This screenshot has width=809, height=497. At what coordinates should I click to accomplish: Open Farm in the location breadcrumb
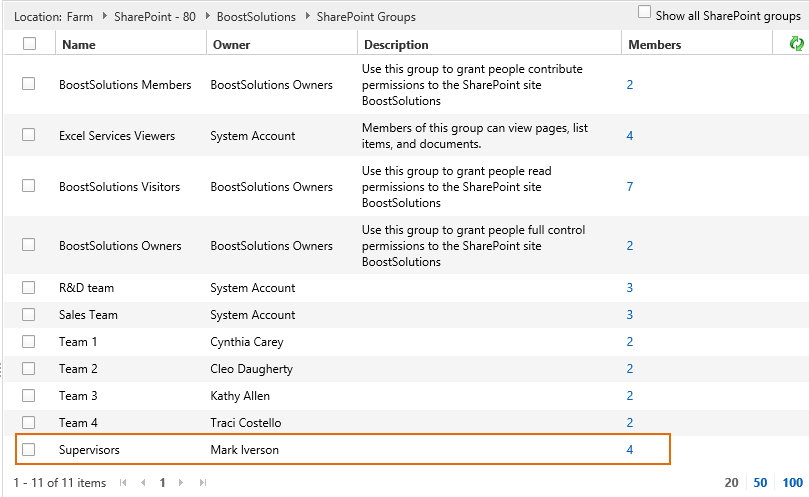pyautogui.click(x=81, y=17)
